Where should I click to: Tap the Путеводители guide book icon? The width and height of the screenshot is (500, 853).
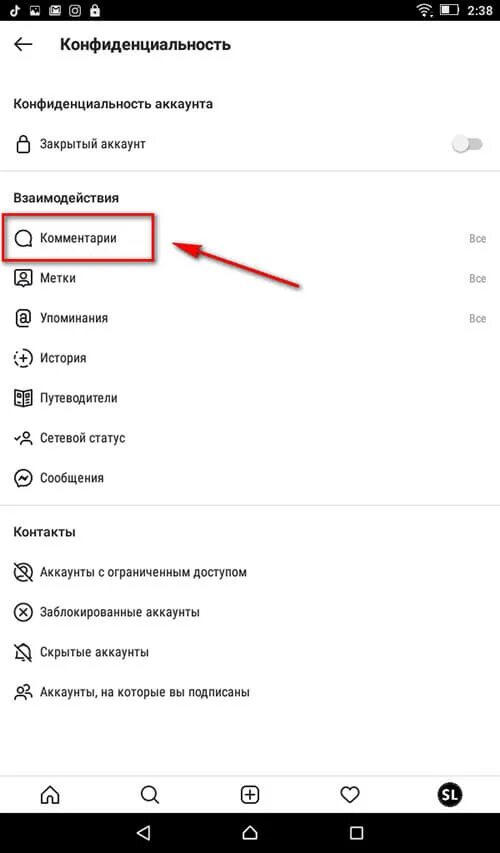coord(23,398)
